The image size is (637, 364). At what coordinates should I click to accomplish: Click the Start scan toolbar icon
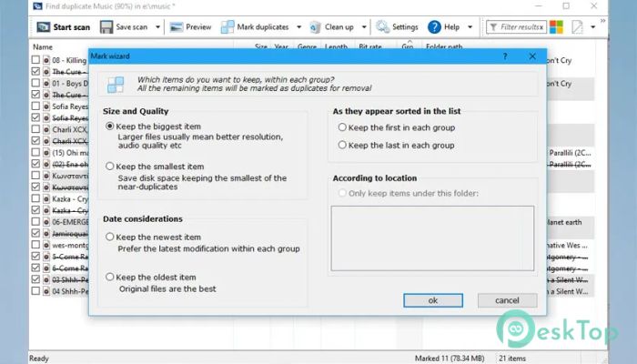(x=44, y=26)
